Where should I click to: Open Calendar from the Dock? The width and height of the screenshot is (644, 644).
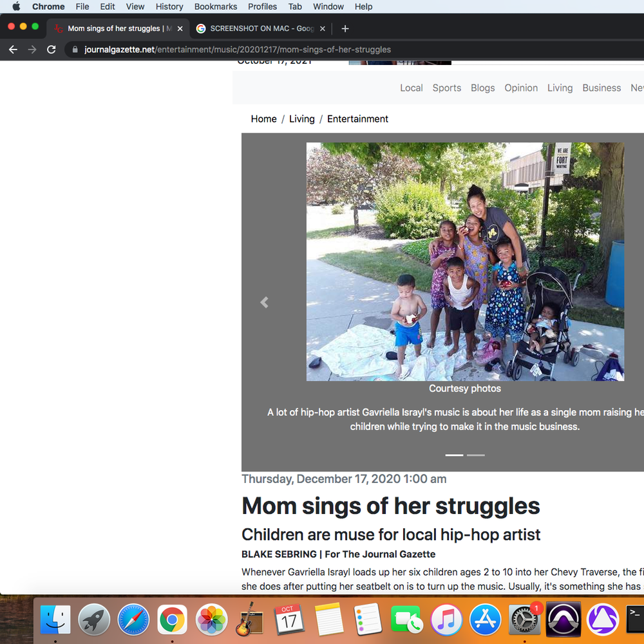click(x=289, y=620)
